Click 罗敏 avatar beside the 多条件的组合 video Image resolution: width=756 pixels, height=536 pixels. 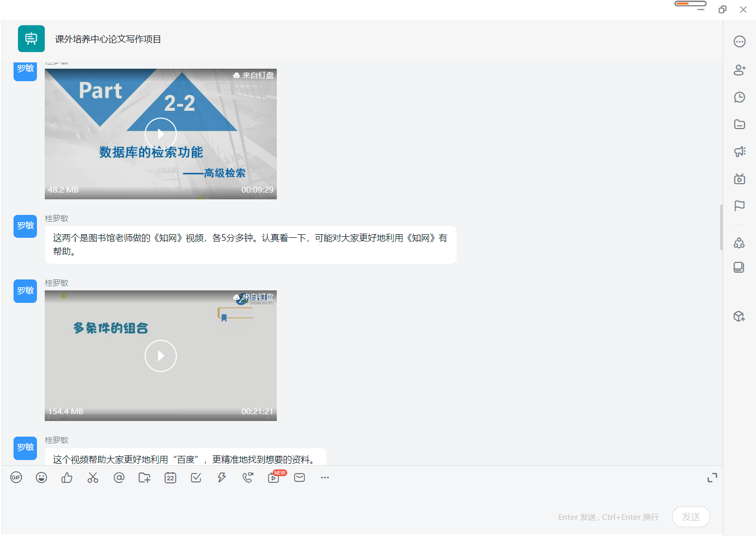25,291
